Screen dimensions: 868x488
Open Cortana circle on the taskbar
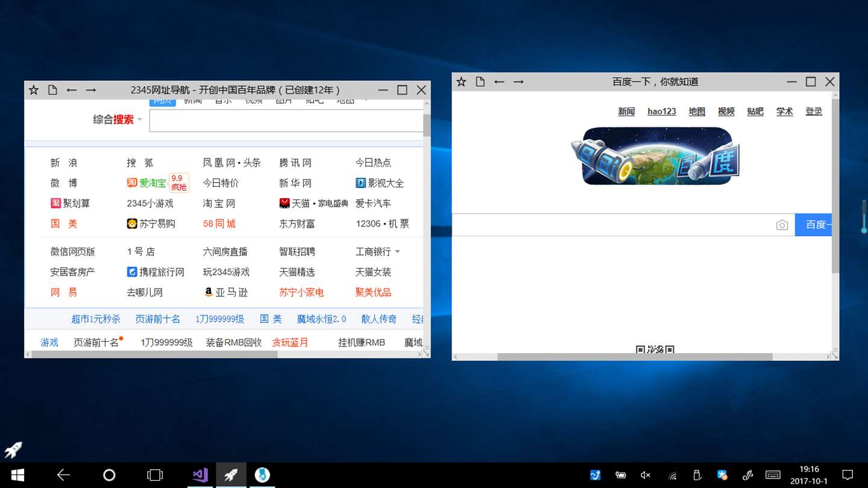click(109, 475)
